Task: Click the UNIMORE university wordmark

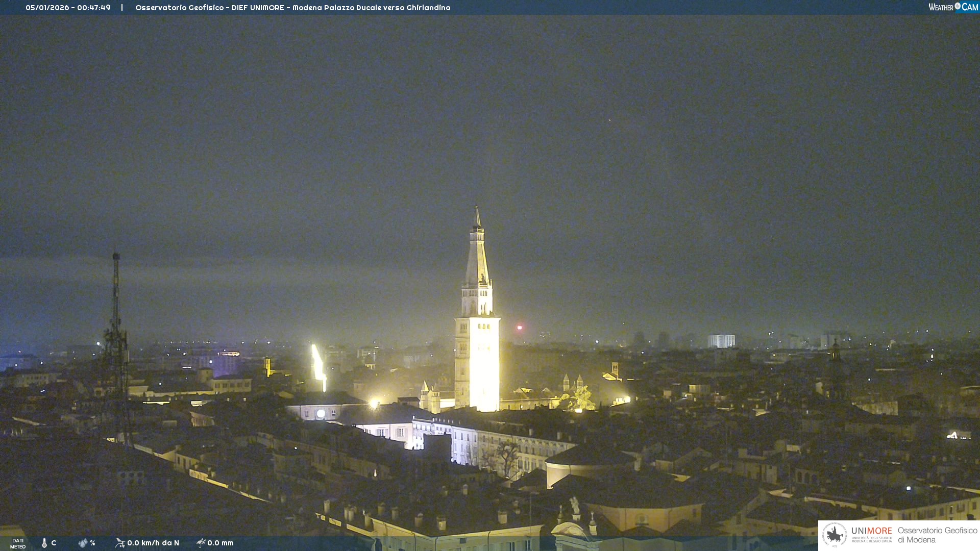Action: point(871,531)
